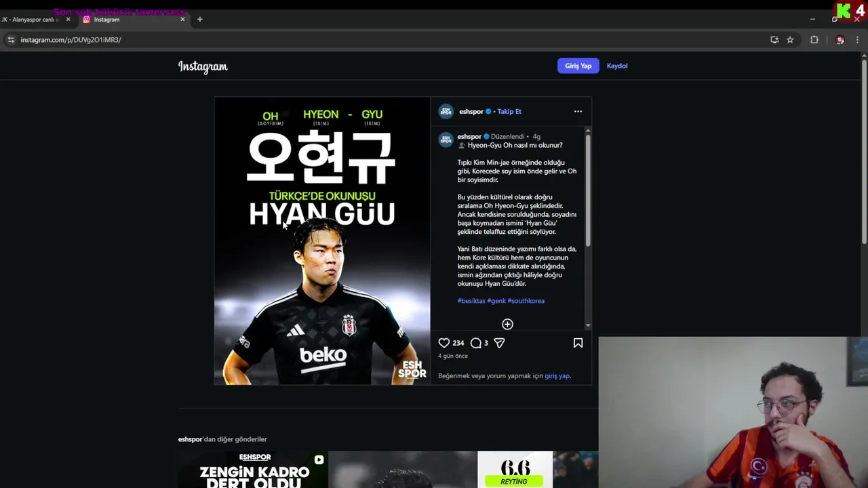
Task: Open the post's three-dot options menu
Action: click(x=578, y=111)
